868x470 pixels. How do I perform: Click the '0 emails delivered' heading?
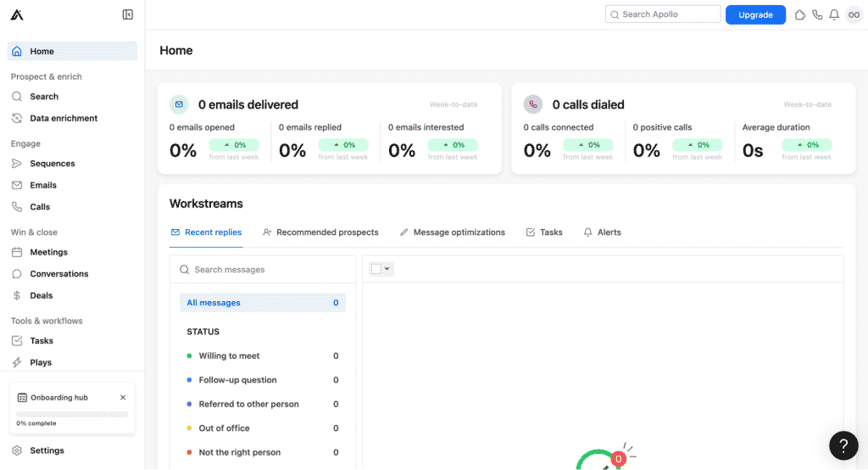(248, 104)
